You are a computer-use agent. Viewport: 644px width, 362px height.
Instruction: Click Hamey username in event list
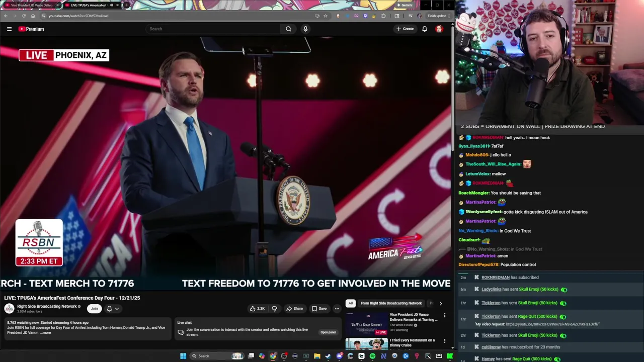tap(488, 359)
